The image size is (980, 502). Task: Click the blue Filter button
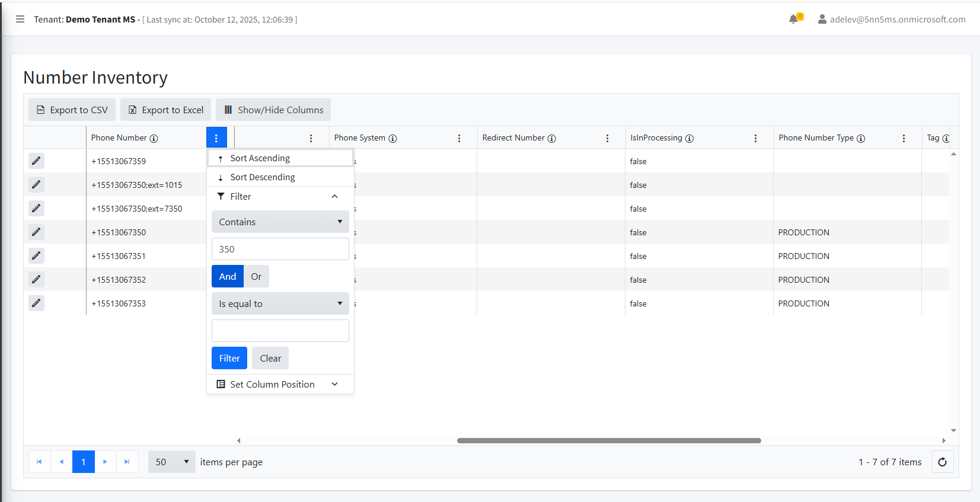pyautogui.click(x=229, y=358)
